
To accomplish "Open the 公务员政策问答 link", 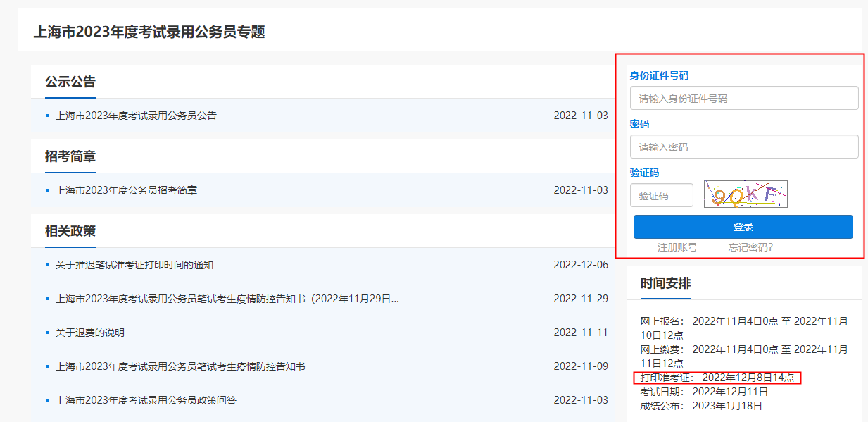I will 146,400.
